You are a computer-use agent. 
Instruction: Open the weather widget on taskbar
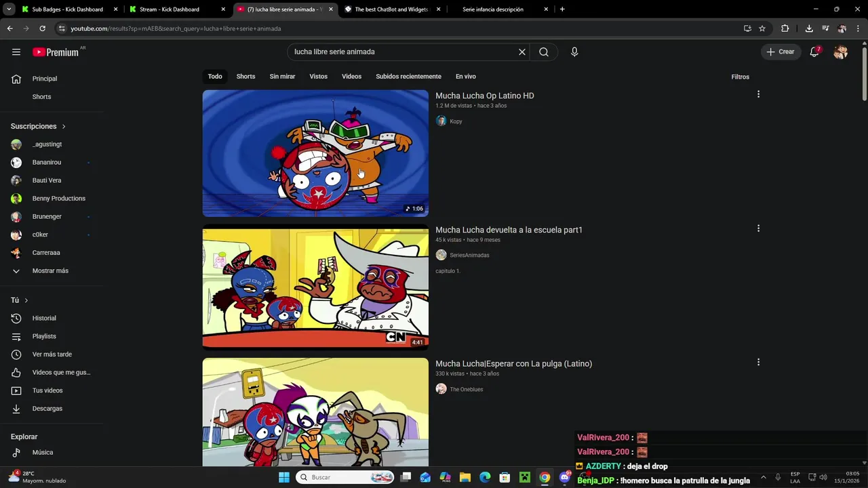point(38,477)
